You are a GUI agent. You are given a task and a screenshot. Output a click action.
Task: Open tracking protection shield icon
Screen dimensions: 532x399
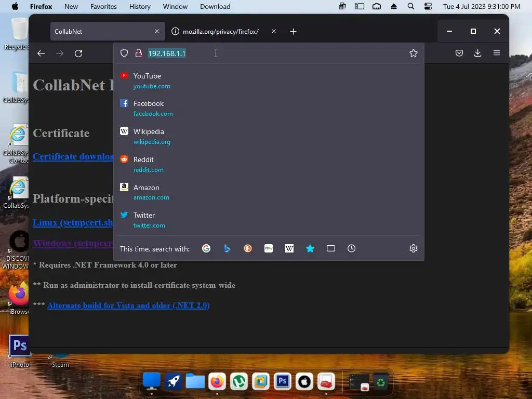pos(124,54)
